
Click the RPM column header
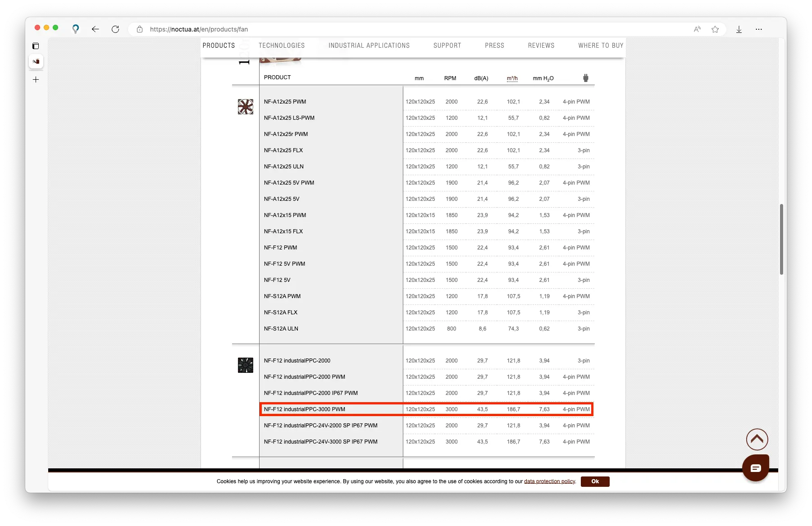[450, 78]
